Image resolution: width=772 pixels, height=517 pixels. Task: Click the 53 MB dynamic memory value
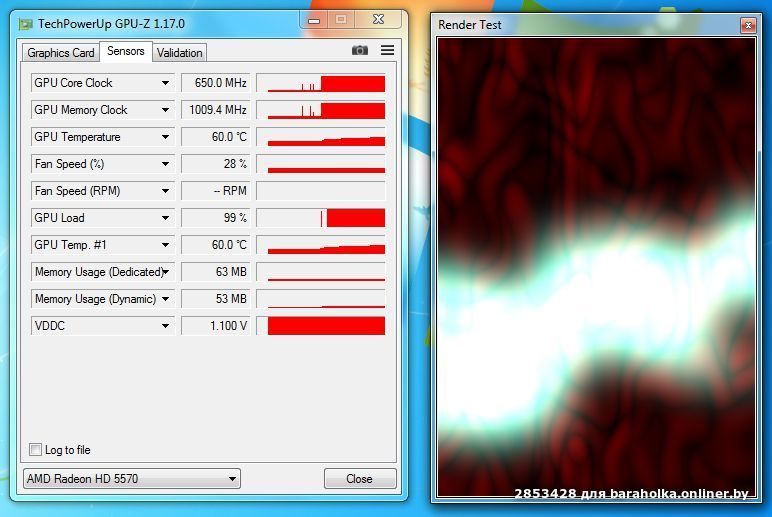click(x=216, y=299)
